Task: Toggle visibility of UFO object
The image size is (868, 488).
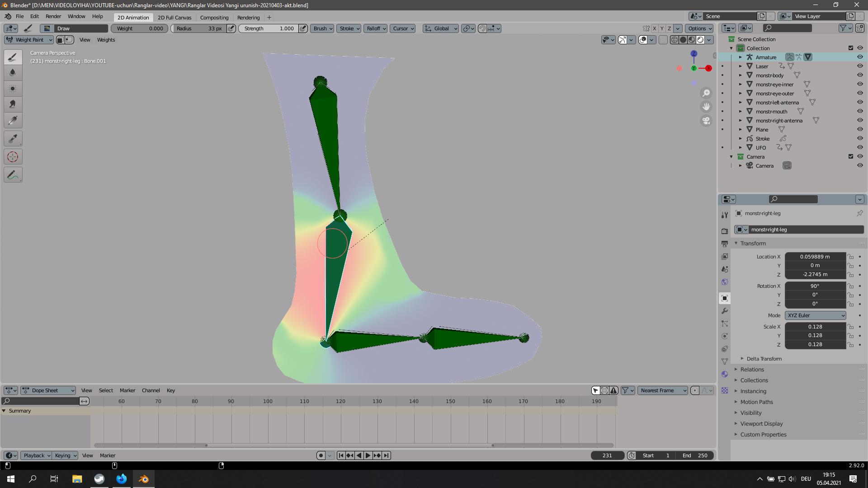Action: click(860, 147)
